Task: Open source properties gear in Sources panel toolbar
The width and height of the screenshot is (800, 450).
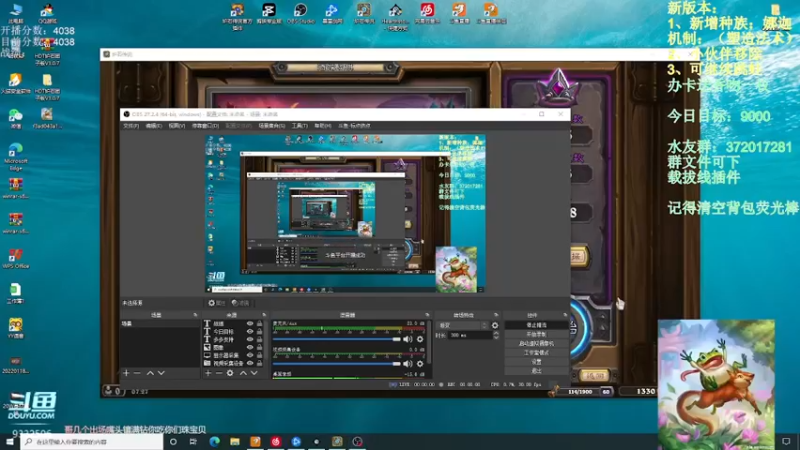Action: (230, 373)
